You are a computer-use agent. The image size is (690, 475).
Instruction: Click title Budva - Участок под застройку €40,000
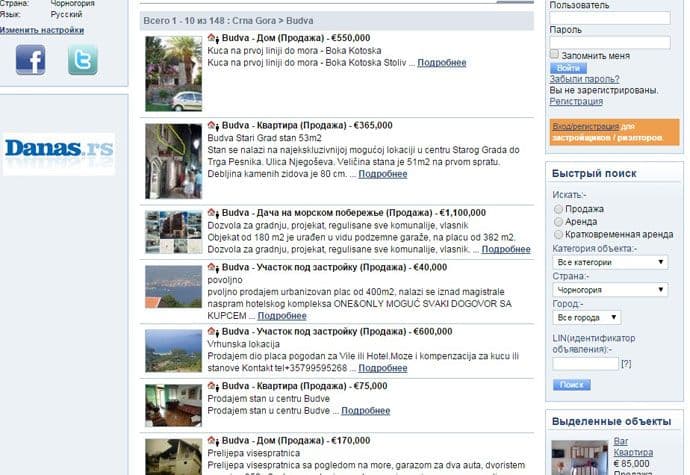coord(334,268)
